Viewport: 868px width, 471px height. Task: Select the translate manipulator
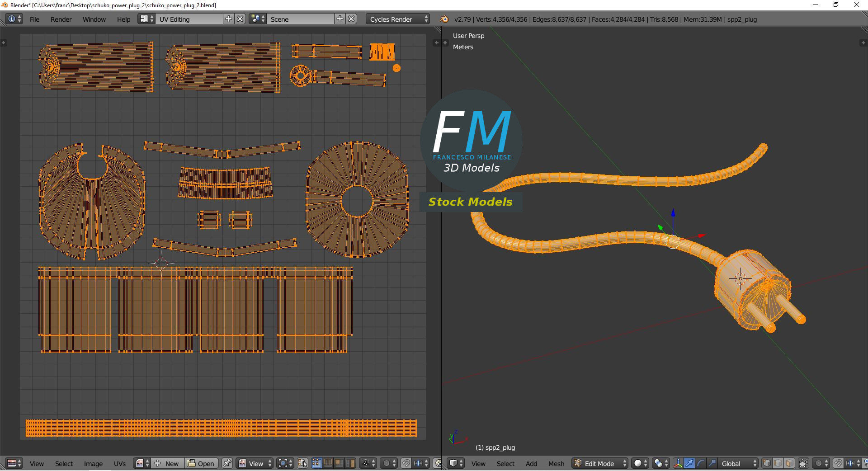pos(689,463)
